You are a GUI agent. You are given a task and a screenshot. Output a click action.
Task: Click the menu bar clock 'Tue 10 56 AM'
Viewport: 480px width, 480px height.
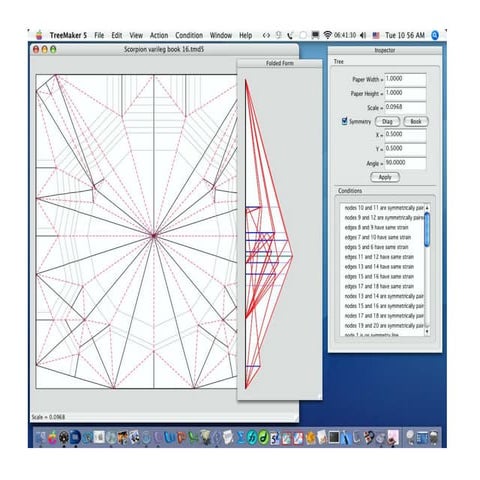pyautogui.click(x=405, y=35)
